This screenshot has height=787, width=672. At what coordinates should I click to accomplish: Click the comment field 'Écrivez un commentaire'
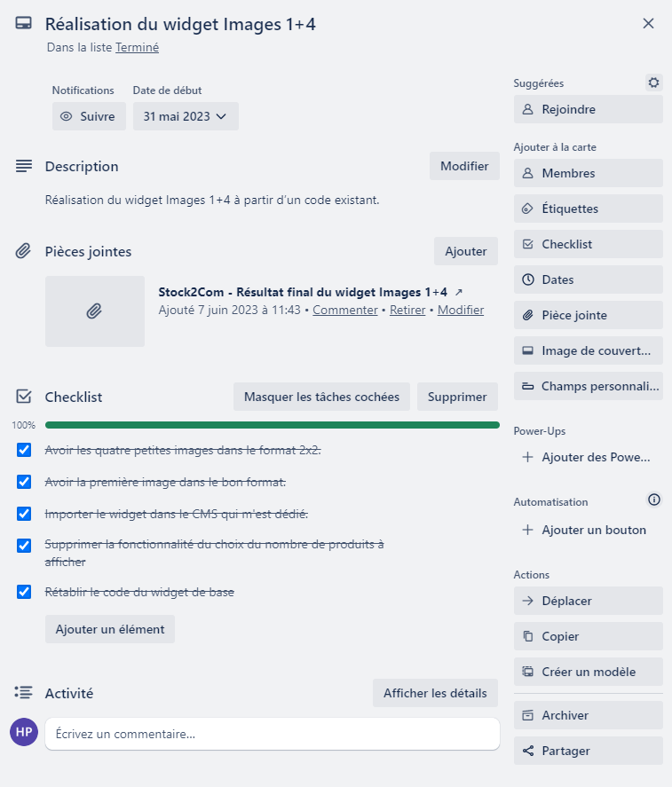(x=272, y=734)
